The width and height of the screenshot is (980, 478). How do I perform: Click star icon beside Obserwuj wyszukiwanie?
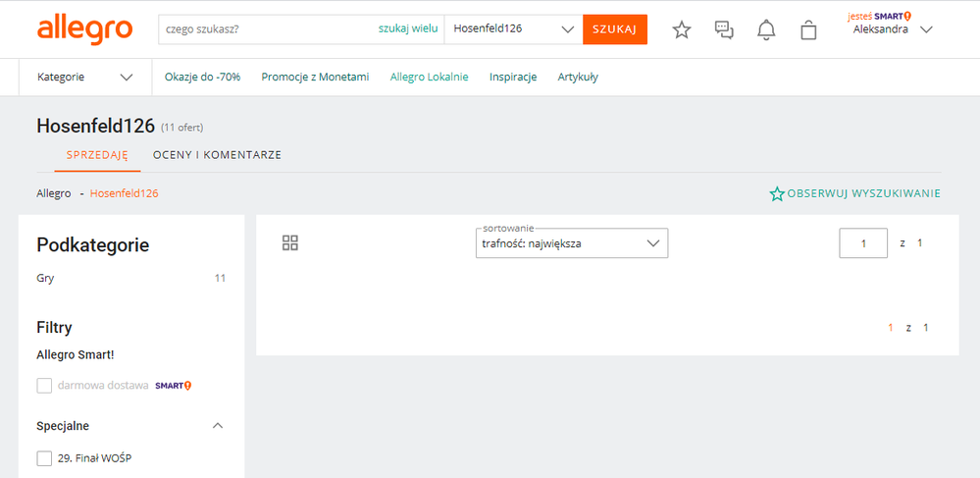pyautogui.click(x=777, y=194)
